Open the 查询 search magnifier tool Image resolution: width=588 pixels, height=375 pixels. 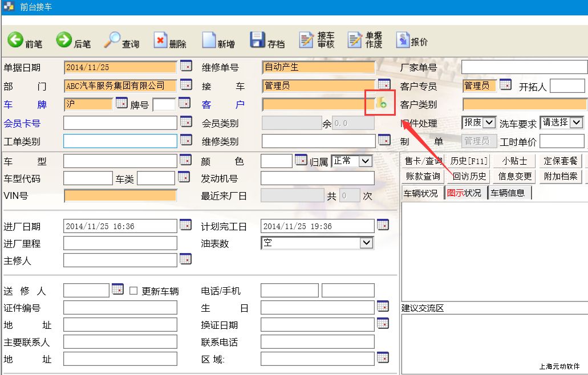[112, 40]
